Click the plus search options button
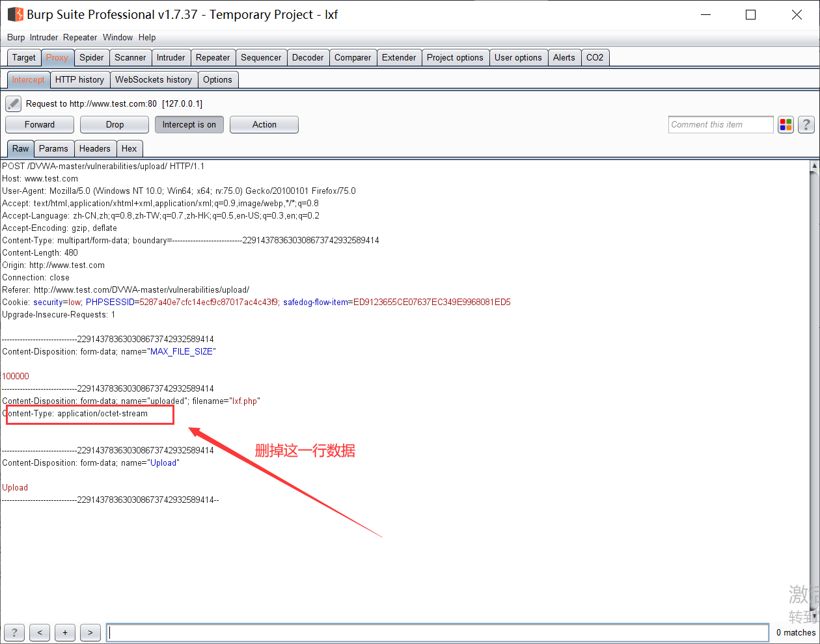Screen dimensions: 820x644 pos(65,632)
